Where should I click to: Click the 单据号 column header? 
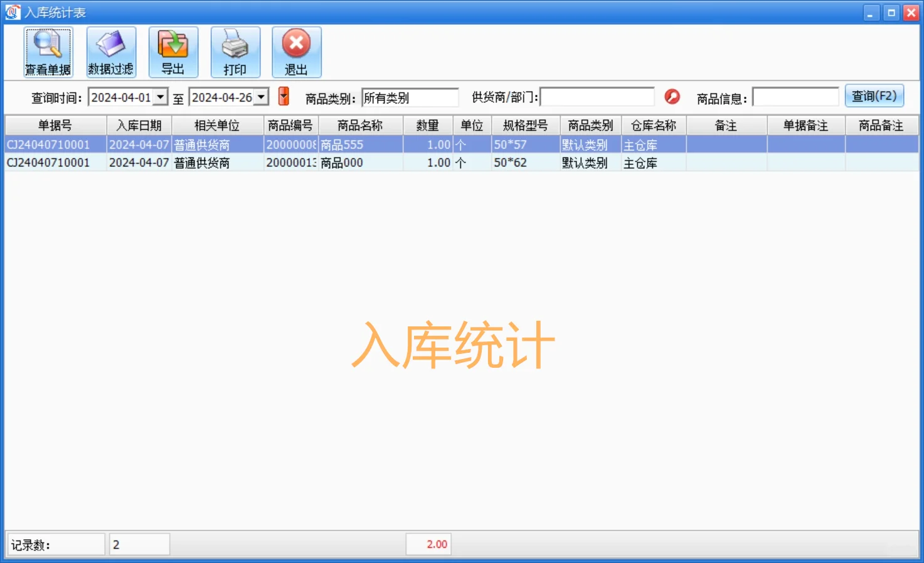coord(55,125)
